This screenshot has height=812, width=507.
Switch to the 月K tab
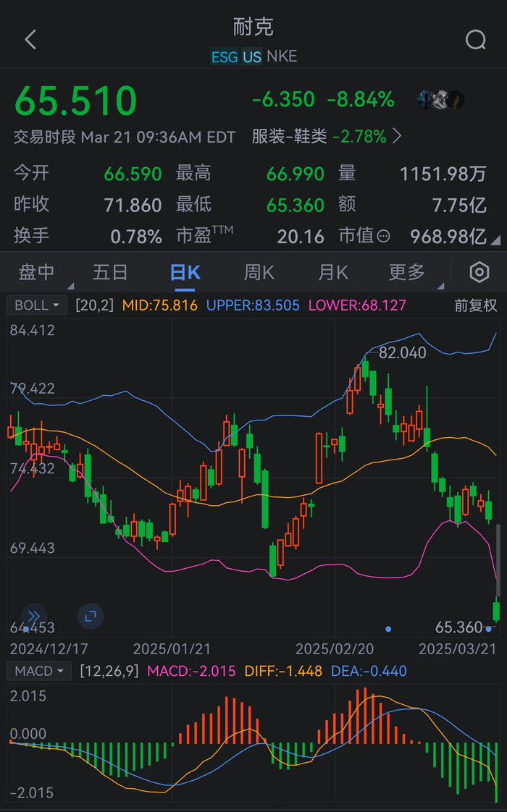tap(333, 272)
